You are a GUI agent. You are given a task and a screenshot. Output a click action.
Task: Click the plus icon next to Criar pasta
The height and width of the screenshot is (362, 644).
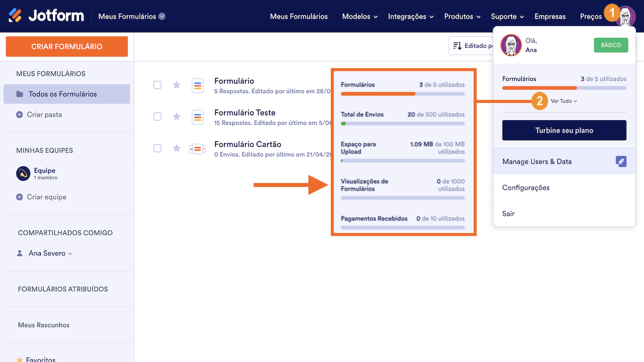(x=20, y=115)
